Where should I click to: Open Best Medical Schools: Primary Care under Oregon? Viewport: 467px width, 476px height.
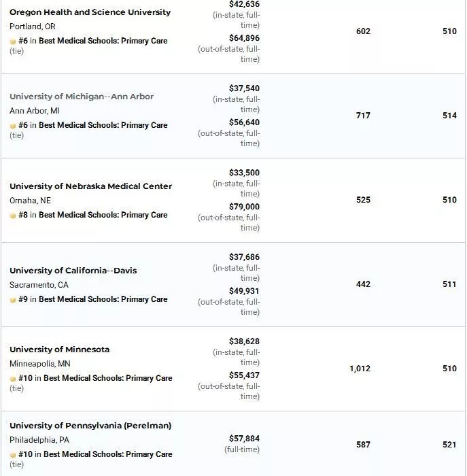point(103,41)
